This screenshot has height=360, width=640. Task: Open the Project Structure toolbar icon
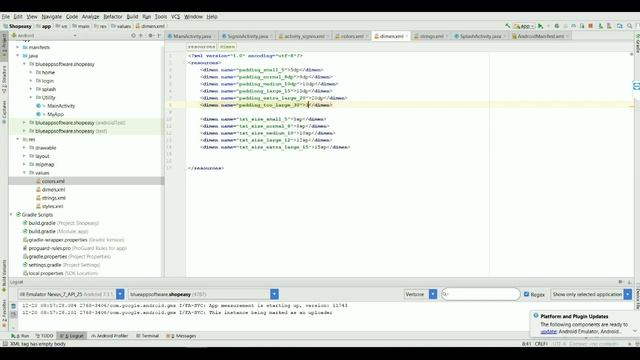click(x=620, y=26)
